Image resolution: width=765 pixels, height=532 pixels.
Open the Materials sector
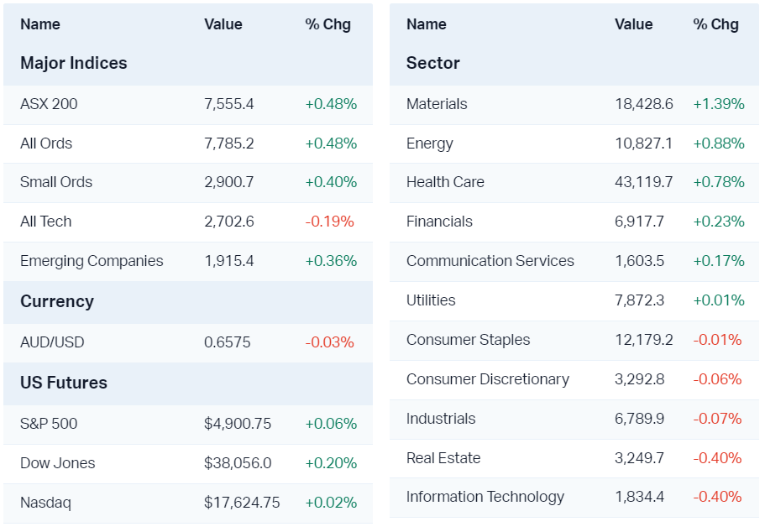(437, 104)
